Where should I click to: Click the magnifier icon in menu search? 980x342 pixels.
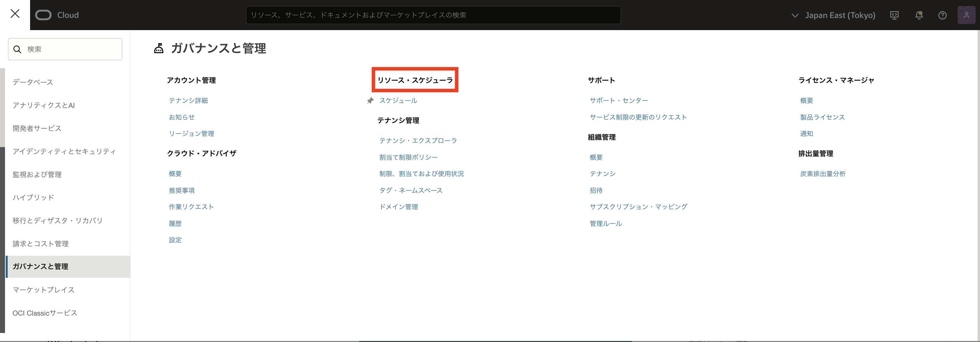pyautogui.click(x=17, y=49)
